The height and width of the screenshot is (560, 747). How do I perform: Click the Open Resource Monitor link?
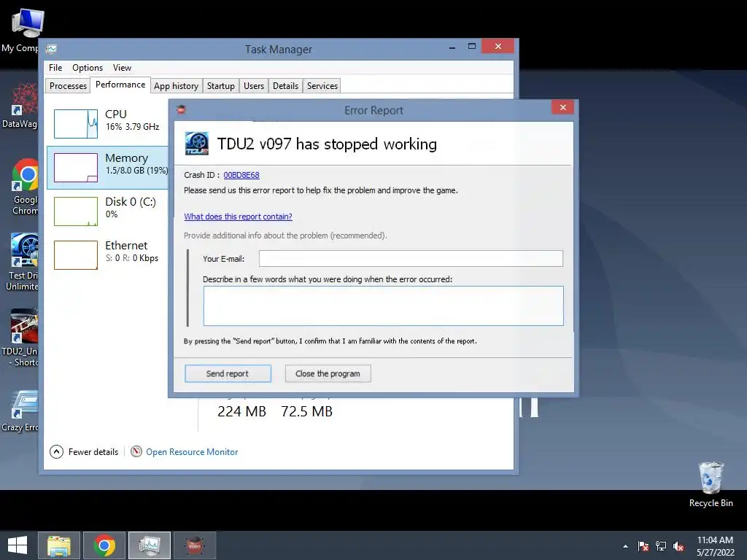[192, 451]
